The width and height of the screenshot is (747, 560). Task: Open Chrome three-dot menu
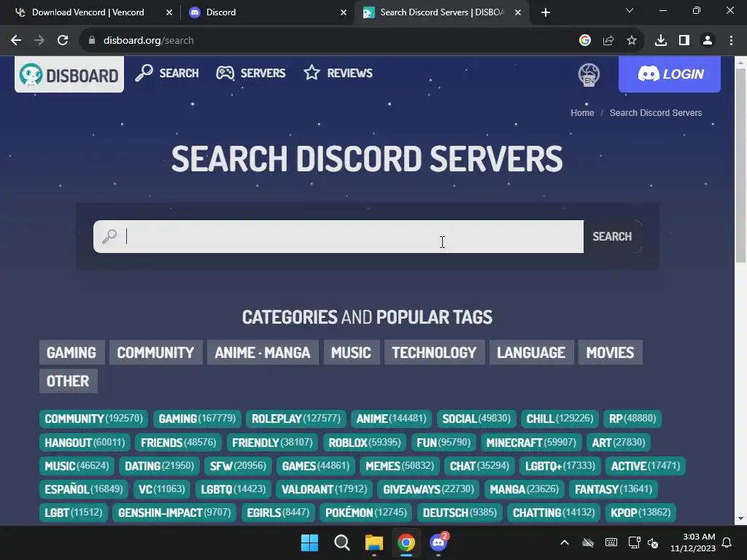(731, 41)
